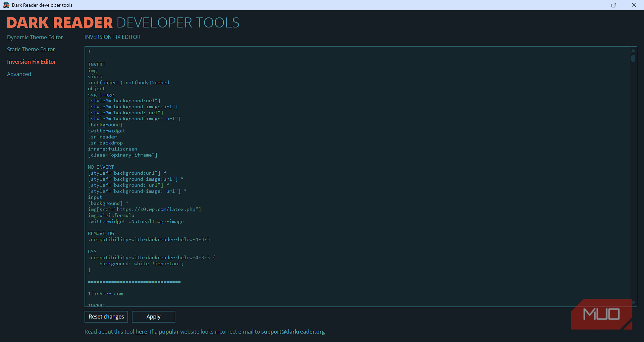Click the 'REMOVE BG' line in editor

pyautogui.click(x=101, y=233)
